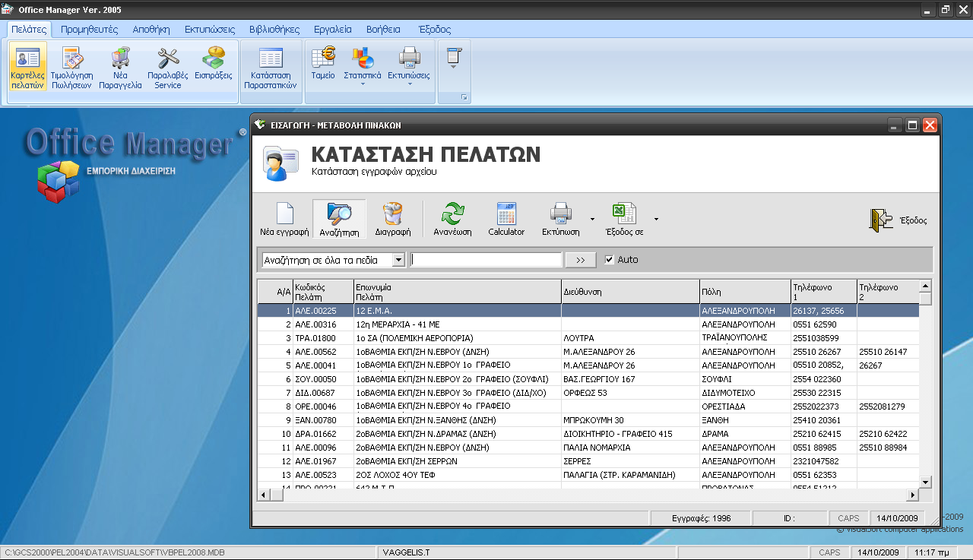Click address cell ΜΠΡΩΚΟΥΜΗ 30
The height and width of the screenshot is (560, 973).
pyautogui.click(x=630, y=420)
